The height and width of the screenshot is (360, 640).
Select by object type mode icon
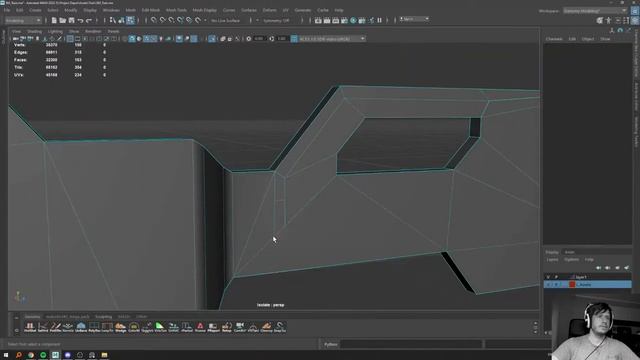click(121, 20)
